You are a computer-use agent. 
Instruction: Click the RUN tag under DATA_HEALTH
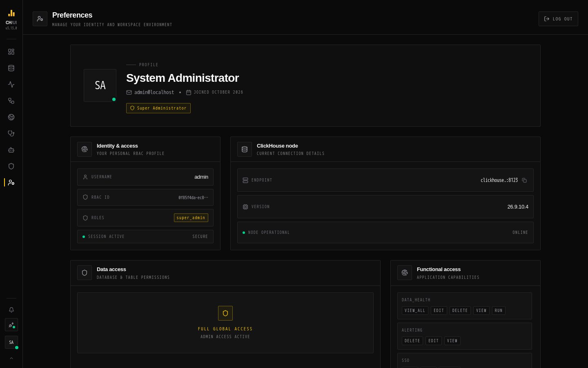[499, 311]
